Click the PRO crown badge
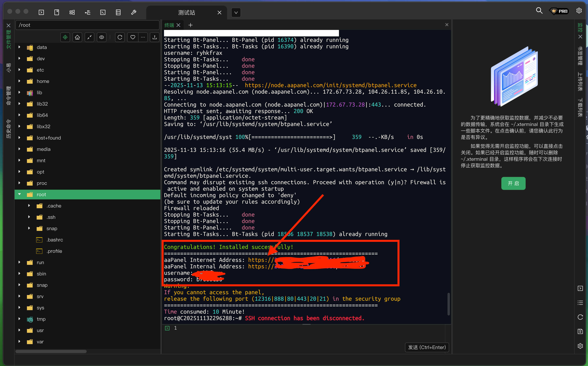Viewport: 588px width, 366px height. pos(559,11)
